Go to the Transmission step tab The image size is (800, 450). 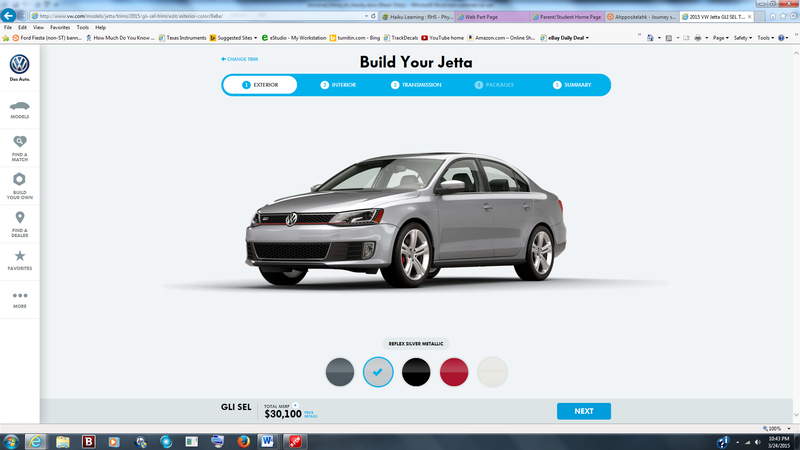416,85
